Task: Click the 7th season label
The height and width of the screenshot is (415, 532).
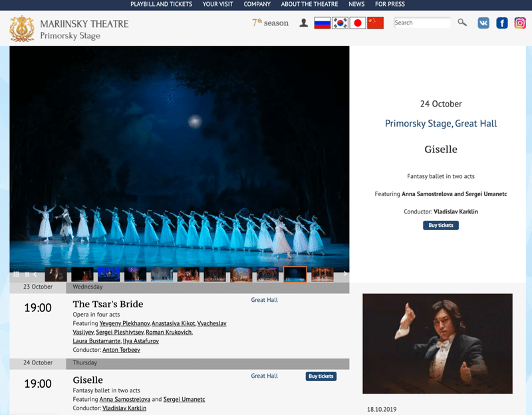Action: pos(270,23)
